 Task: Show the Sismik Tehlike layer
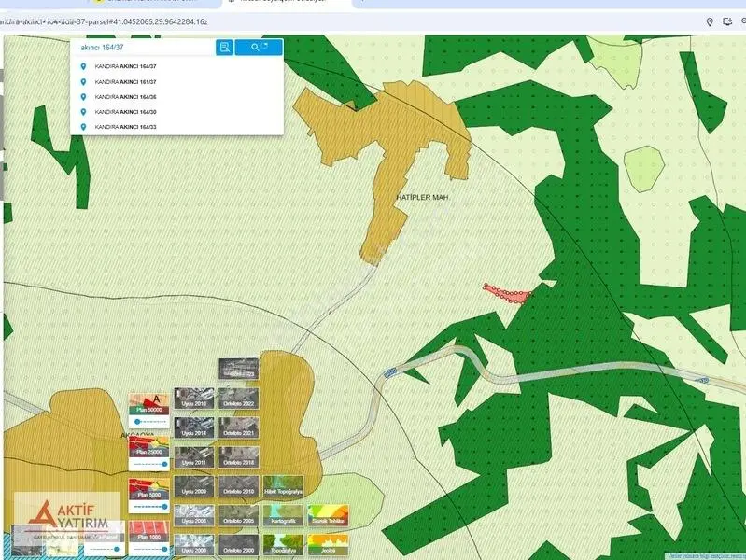(328, 516)
